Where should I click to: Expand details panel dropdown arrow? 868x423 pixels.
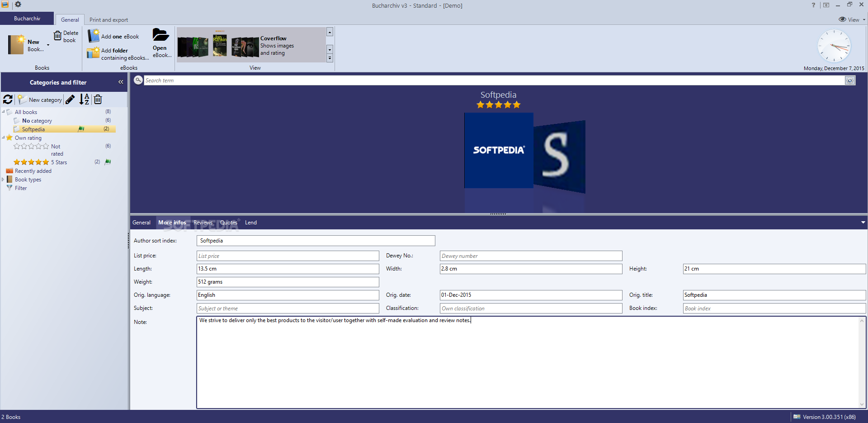tap(863, 223)
